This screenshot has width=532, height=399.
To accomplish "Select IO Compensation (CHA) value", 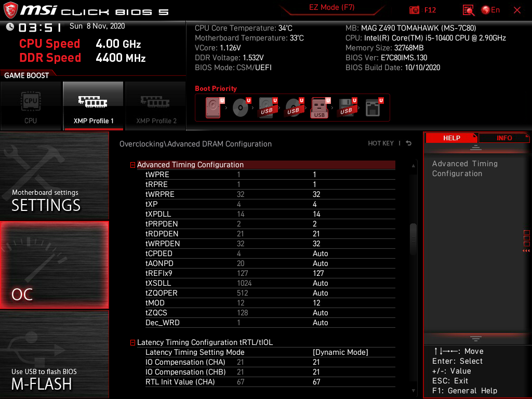I will (x=316, y=362).
